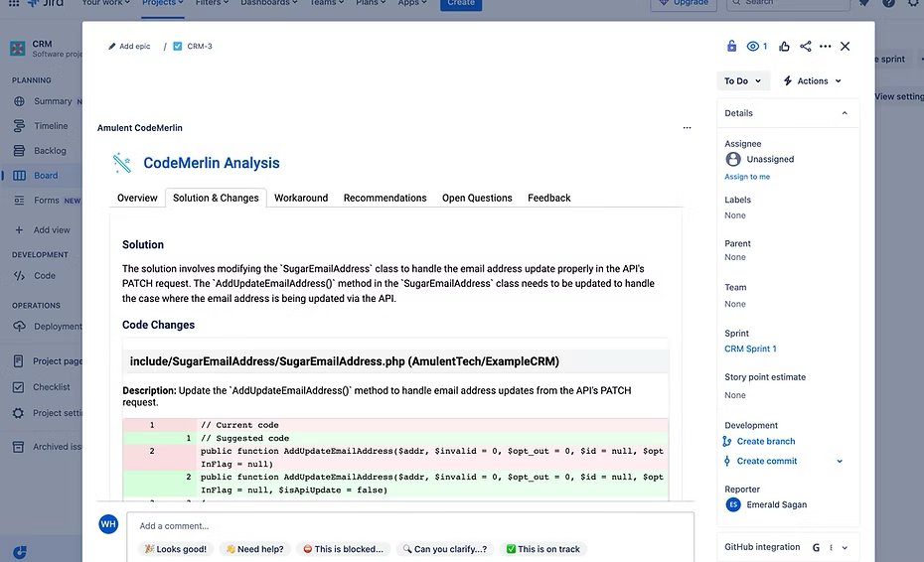The width and height of the screenshot is (924, 562).
Task: Click the Upgrade button in top bar
Action: 684,4
